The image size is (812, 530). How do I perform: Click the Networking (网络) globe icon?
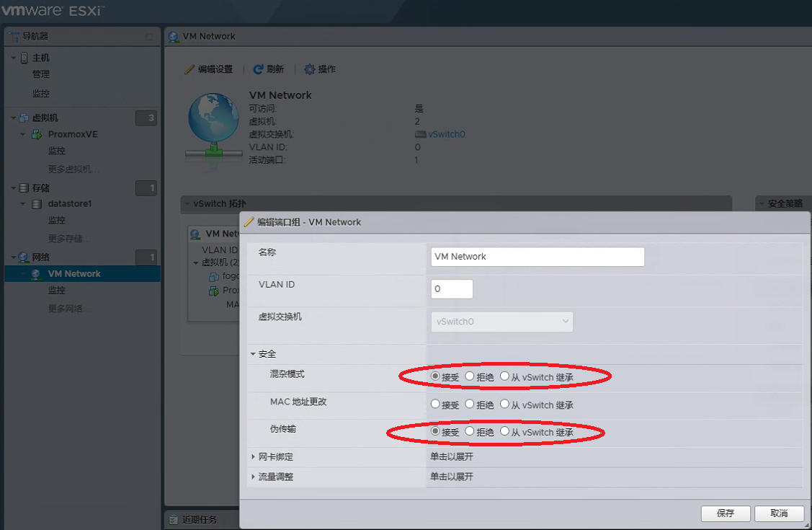[x=23, y=257]
